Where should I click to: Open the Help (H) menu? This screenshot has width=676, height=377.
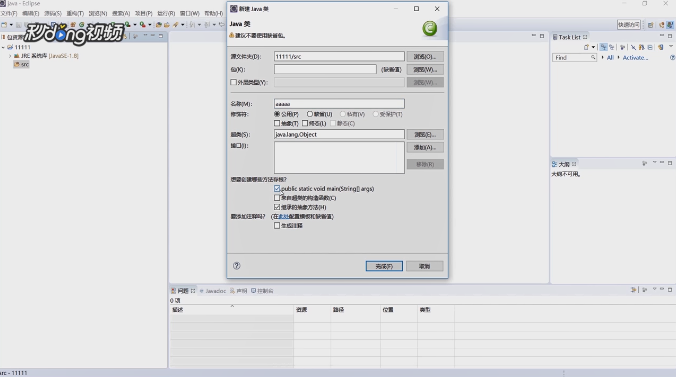point(213,13)
